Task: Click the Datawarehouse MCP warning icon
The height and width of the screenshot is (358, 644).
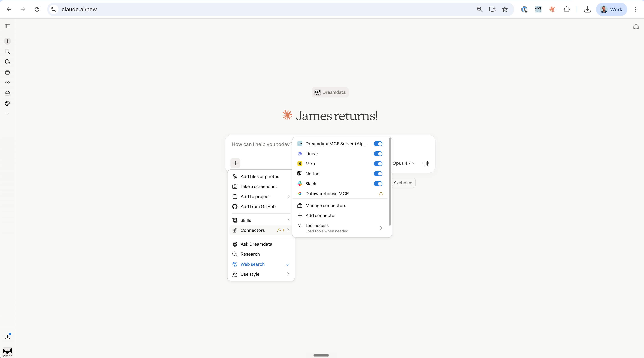Action: pos(381,194)
